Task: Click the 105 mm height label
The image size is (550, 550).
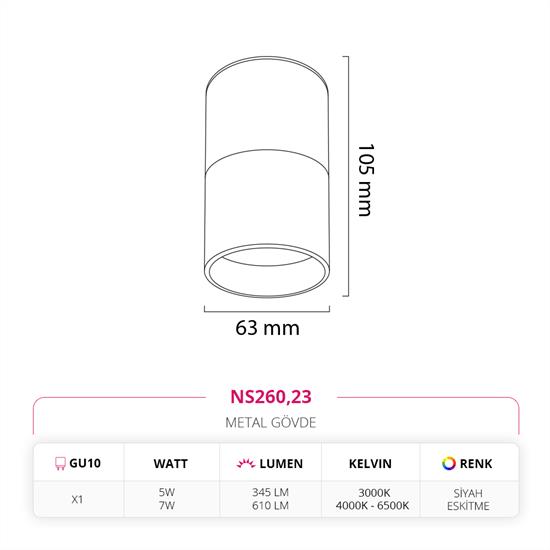Action: point(366,180)
